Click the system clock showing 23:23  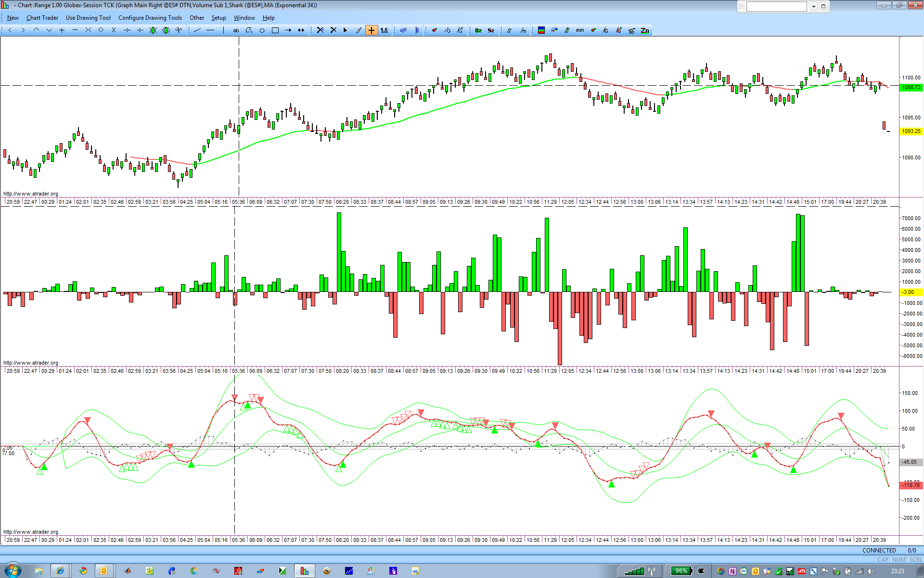(x=898, y=571)
